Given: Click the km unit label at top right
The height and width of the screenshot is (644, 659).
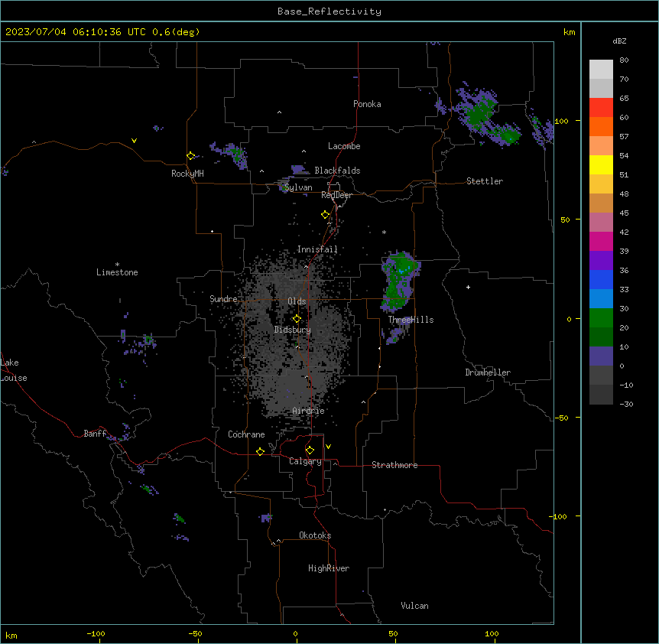Looking at the screenshot, I should tap(569, 32).
